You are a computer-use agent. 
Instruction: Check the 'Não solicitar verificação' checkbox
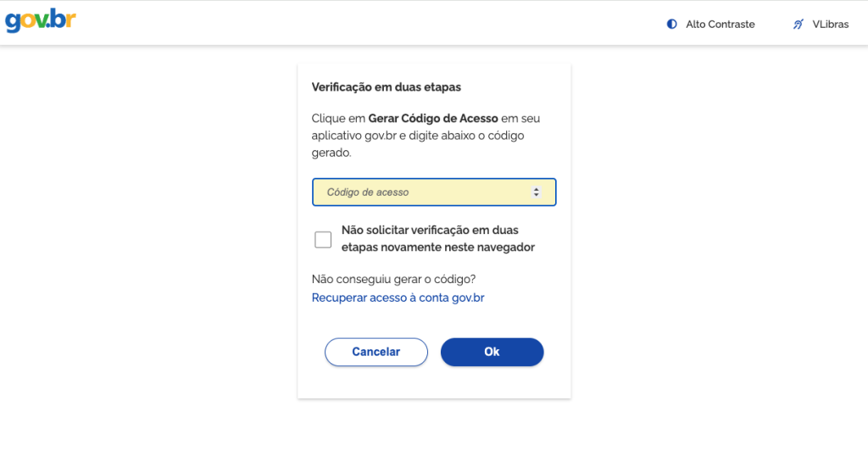tap(323, 239)
